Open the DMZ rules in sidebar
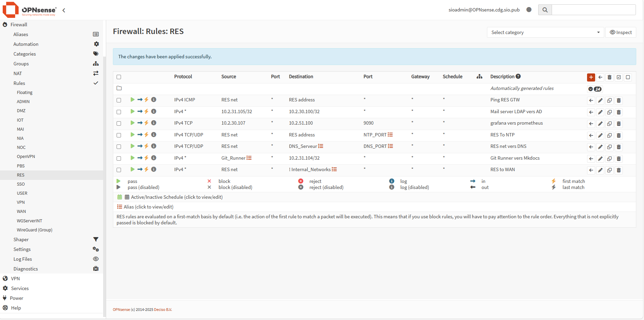 (21, 110)
